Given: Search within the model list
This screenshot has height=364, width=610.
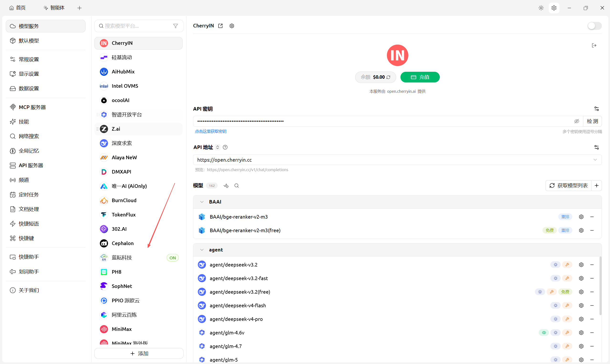Looking at the screenshot, I should coord(236,186).
